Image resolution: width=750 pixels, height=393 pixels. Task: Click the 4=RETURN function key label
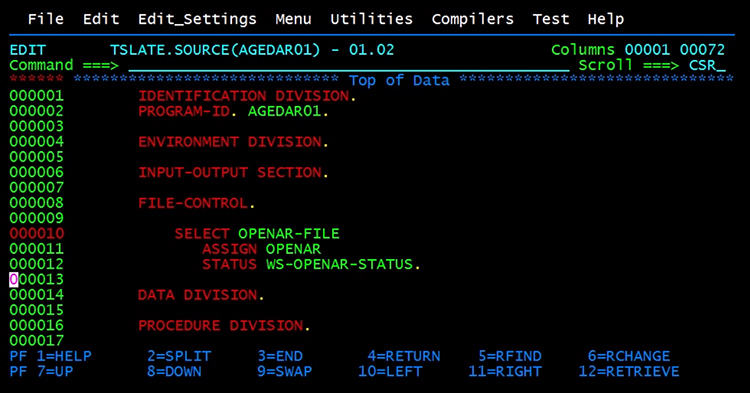(x=404, y=356)
